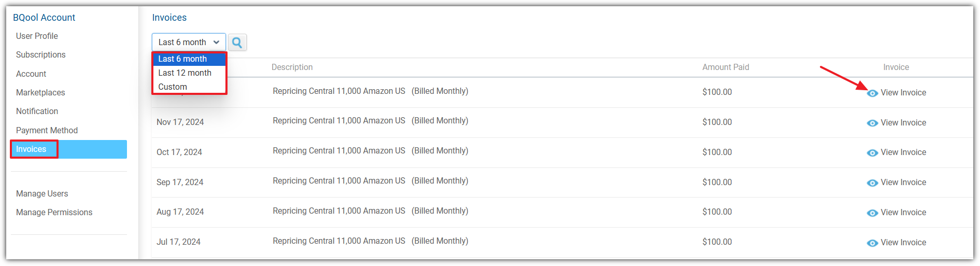This screenshot has width=980, height=266.
Task: Open Marketplaces in sidebar
Action: tap(40, 93)
